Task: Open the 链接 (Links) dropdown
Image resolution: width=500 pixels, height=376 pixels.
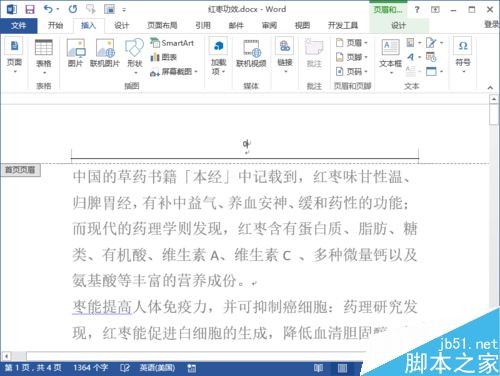Action: [x=285, y=56]
